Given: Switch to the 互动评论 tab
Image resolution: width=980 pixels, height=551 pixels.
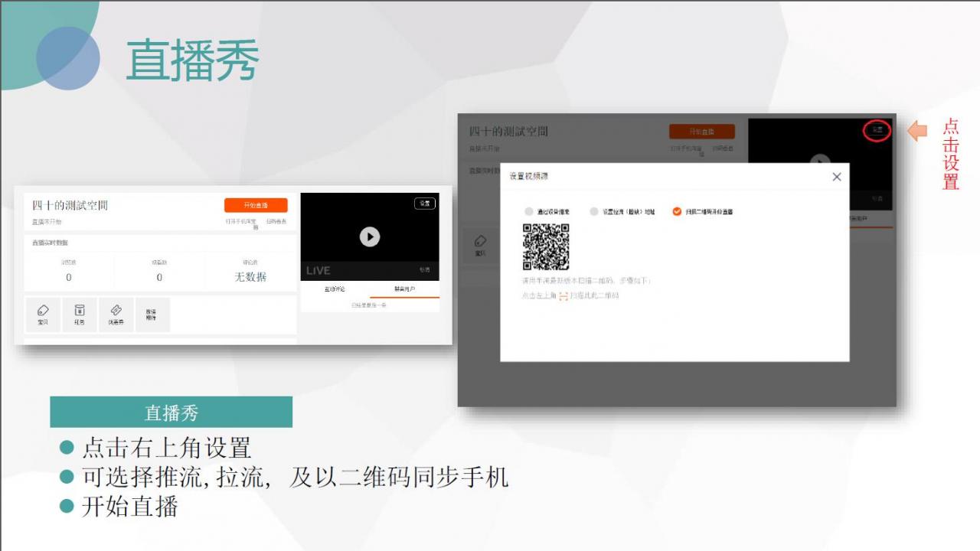Looking at the screenshot, I should 335,289.
